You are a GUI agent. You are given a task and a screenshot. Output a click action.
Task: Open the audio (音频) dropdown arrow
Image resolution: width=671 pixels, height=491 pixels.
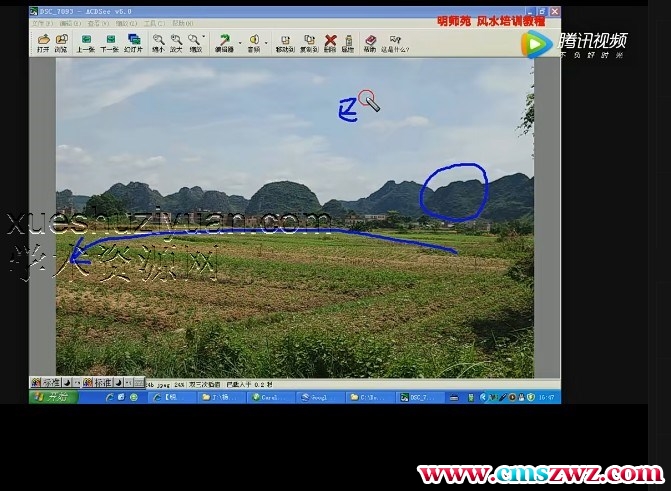tap(265, 39)
